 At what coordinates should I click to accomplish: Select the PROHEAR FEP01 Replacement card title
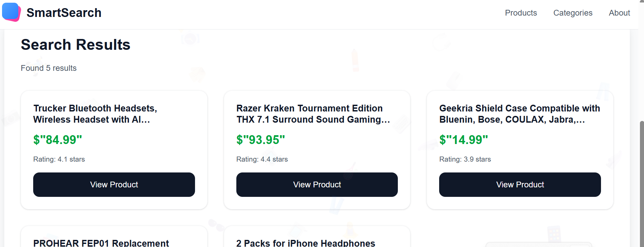click(101, 243)
